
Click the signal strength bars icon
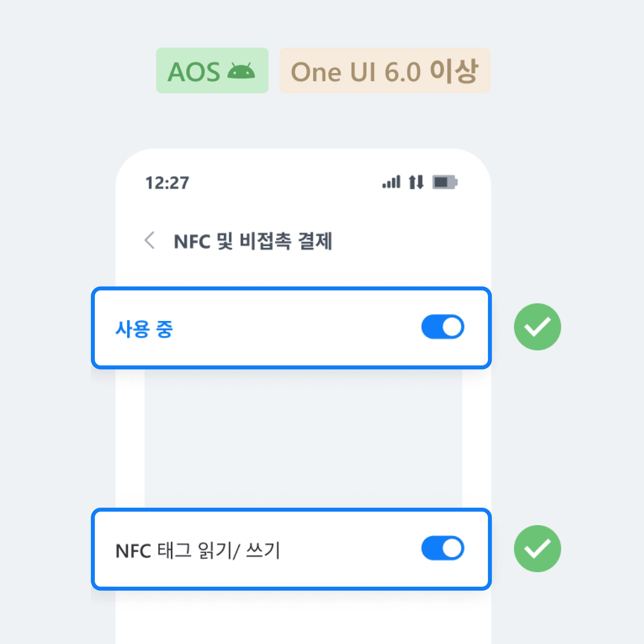(391, 182)
